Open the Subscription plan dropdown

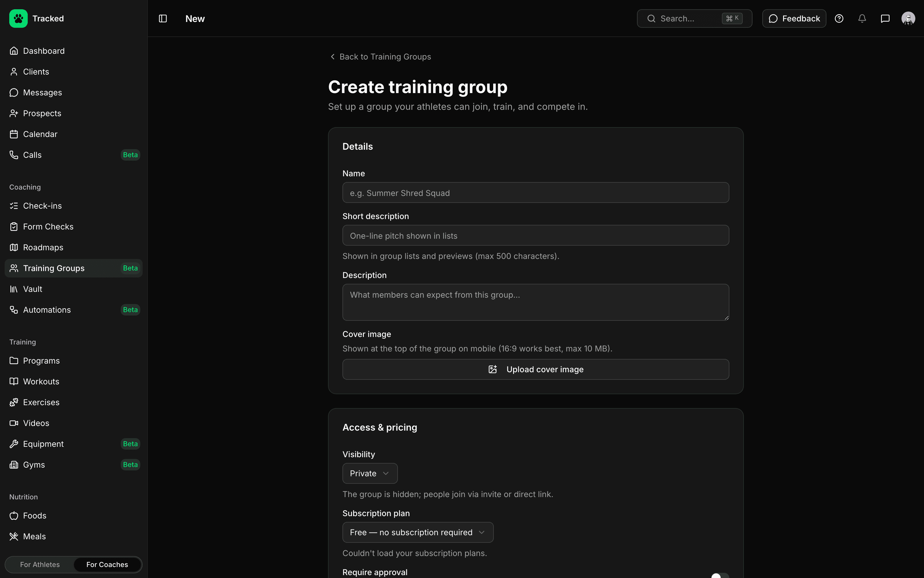coord(418,532)
